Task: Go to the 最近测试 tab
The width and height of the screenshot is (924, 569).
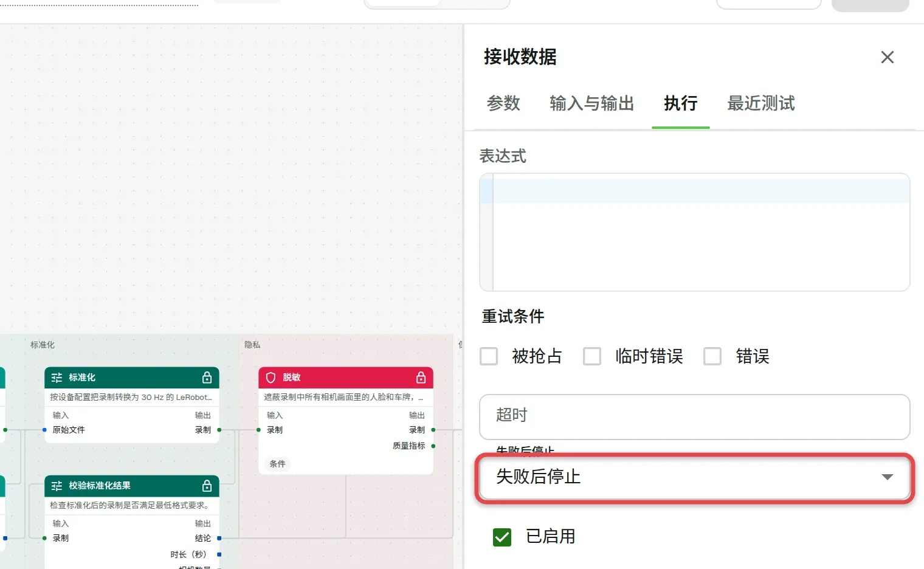Action: 761,103
